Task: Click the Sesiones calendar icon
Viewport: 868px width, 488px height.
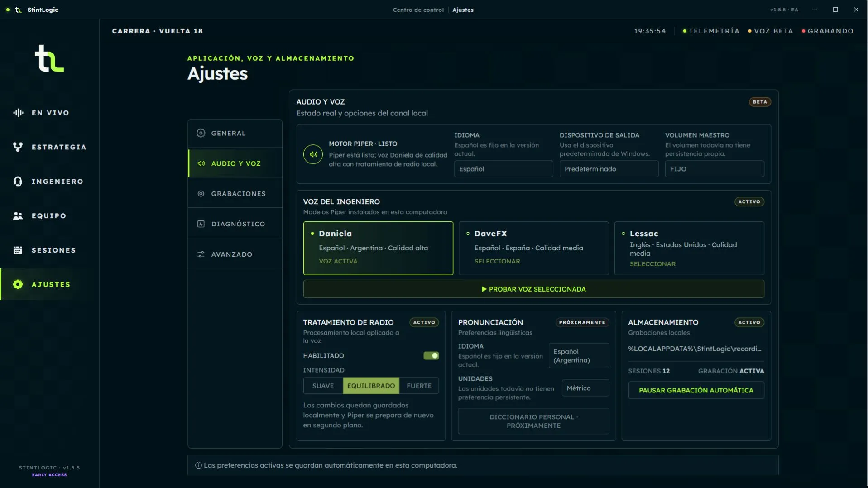Action: (18, 250)
